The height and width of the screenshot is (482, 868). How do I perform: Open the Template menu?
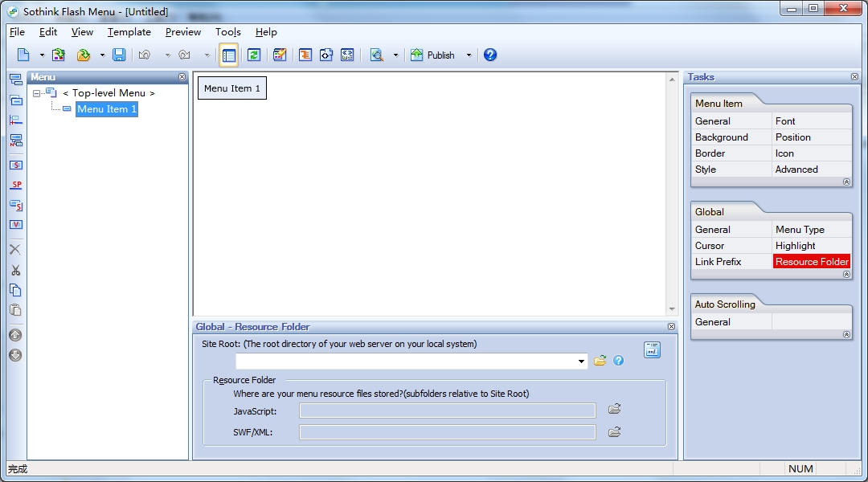[129, 32]
